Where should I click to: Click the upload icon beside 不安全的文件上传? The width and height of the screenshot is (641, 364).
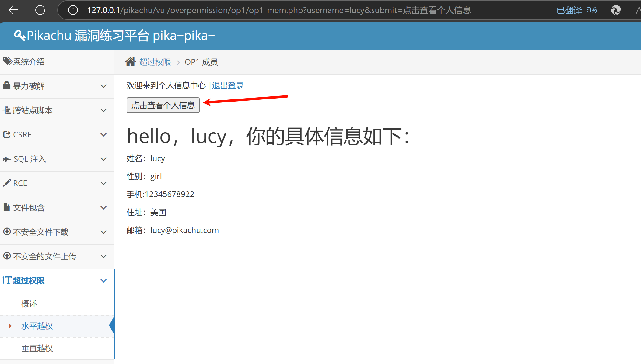click(x=7, y=256)
